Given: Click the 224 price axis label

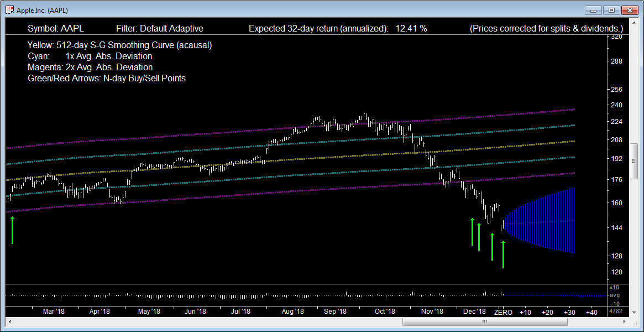Looking at the screenshot, I should coord(617,122).
